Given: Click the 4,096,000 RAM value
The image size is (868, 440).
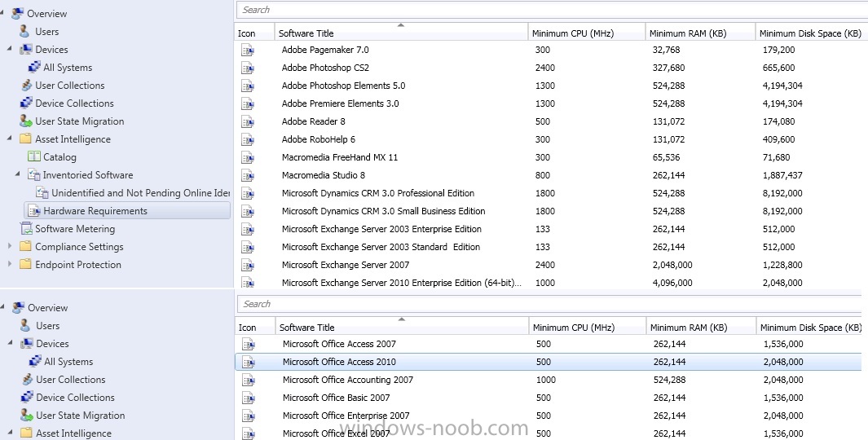Looking at the screenshot, I should tap(672, 282).
